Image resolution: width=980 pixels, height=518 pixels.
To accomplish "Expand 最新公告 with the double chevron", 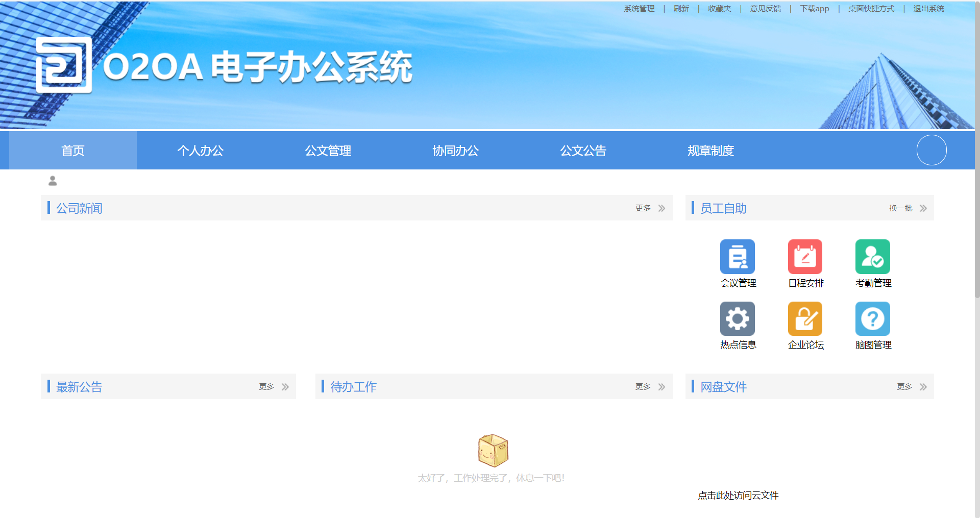I will 285,387.
